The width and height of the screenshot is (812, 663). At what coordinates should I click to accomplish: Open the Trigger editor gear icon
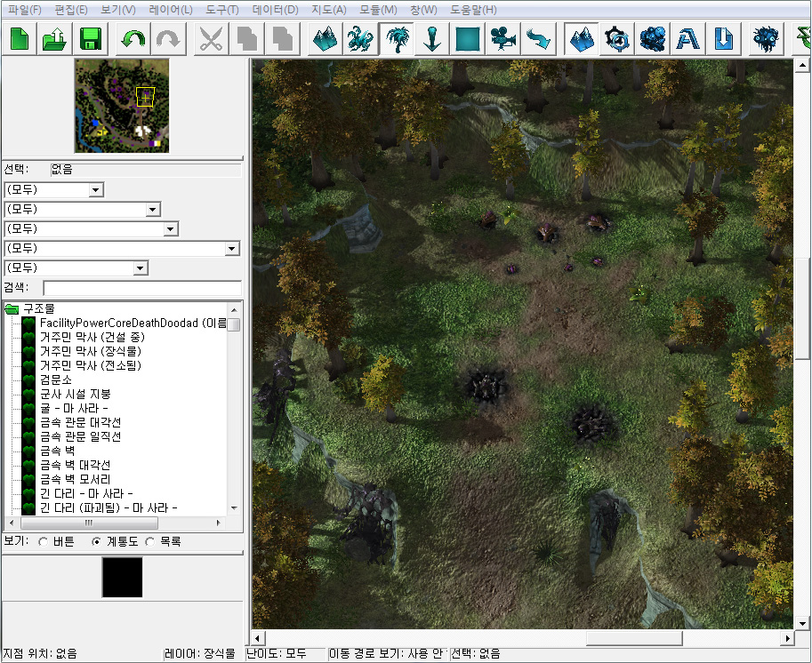(x=616, y=39)
